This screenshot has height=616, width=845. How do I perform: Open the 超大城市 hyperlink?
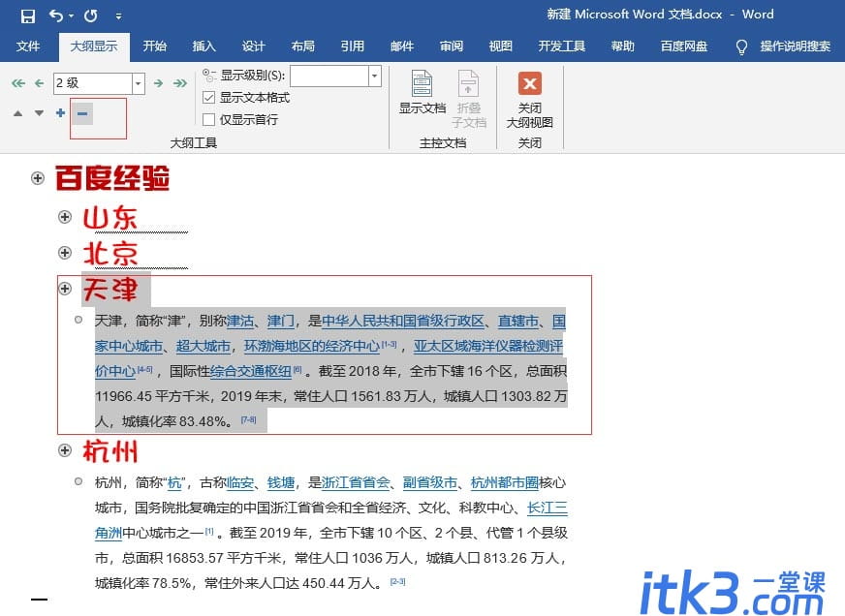point(203,346)
